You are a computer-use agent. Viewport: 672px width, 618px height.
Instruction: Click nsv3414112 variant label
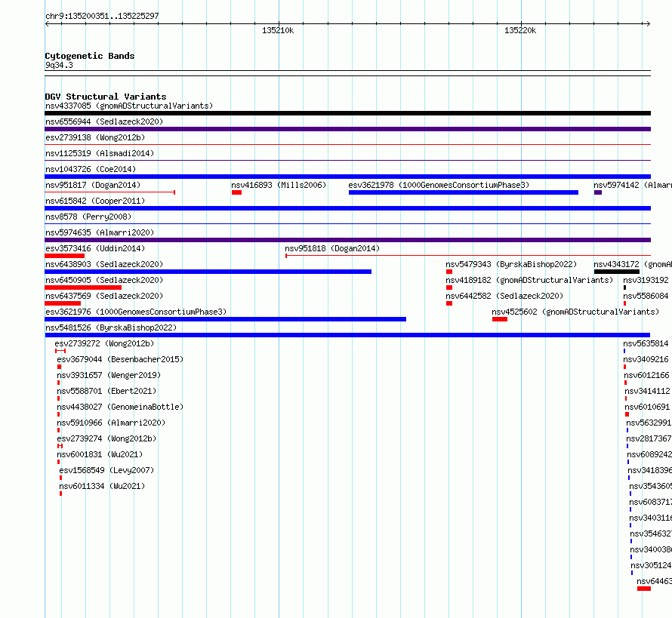tap(647, 391)
